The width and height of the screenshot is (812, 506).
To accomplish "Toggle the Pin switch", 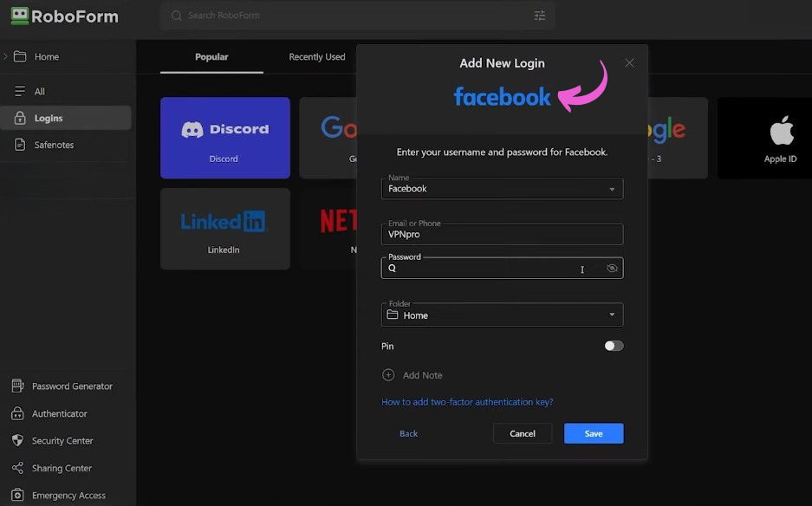I will [614, 346].
